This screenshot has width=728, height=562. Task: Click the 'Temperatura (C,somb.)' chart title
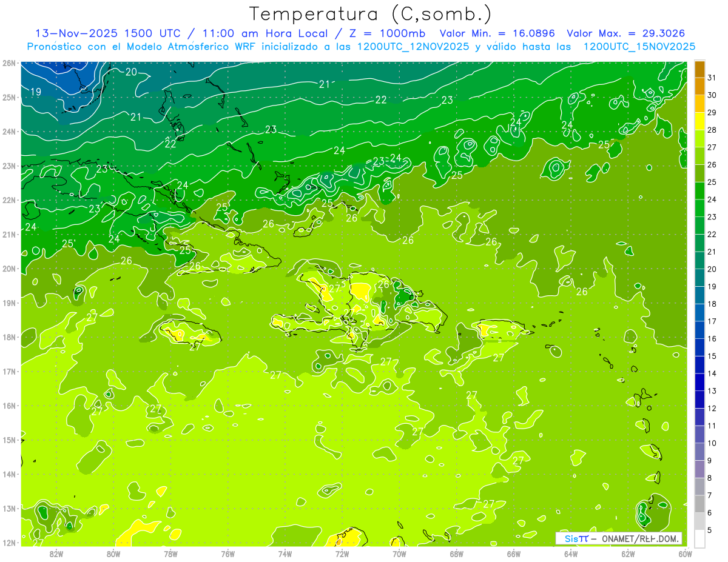click(x=371, y=14)
